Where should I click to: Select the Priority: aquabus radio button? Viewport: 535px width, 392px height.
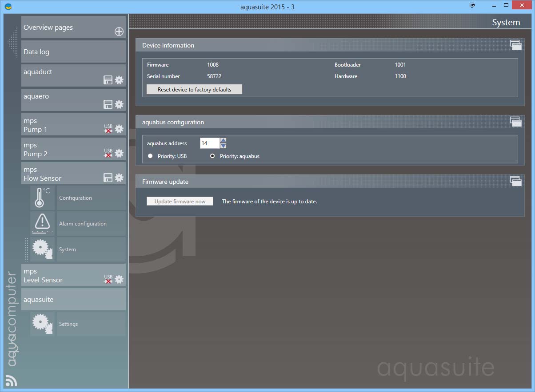(212, 156)
